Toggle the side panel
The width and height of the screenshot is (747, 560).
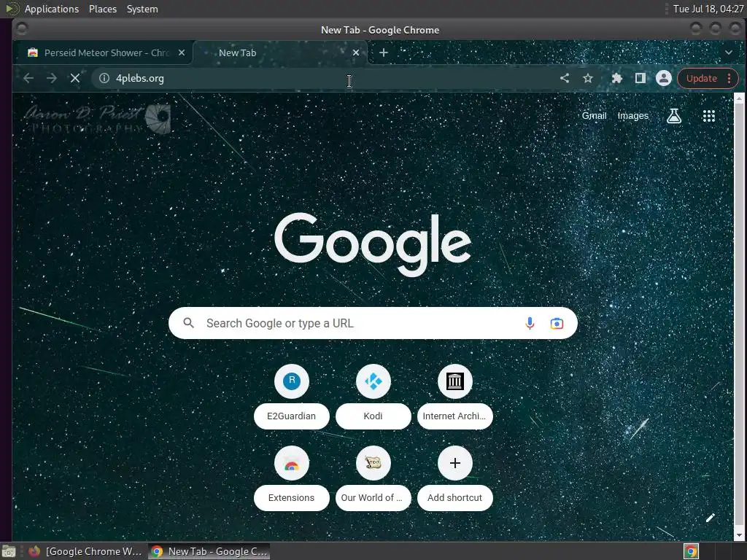pyautogui.click(x=640, y=78)
